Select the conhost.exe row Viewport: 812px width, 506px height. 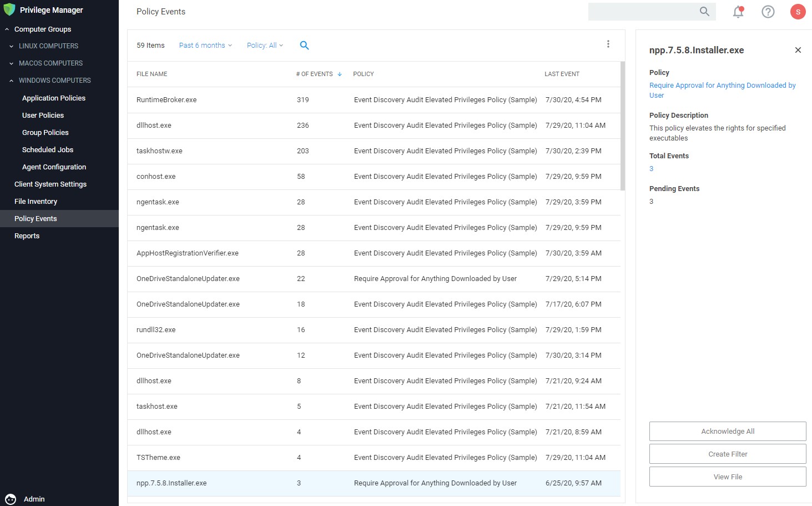[x=374, y=177]
